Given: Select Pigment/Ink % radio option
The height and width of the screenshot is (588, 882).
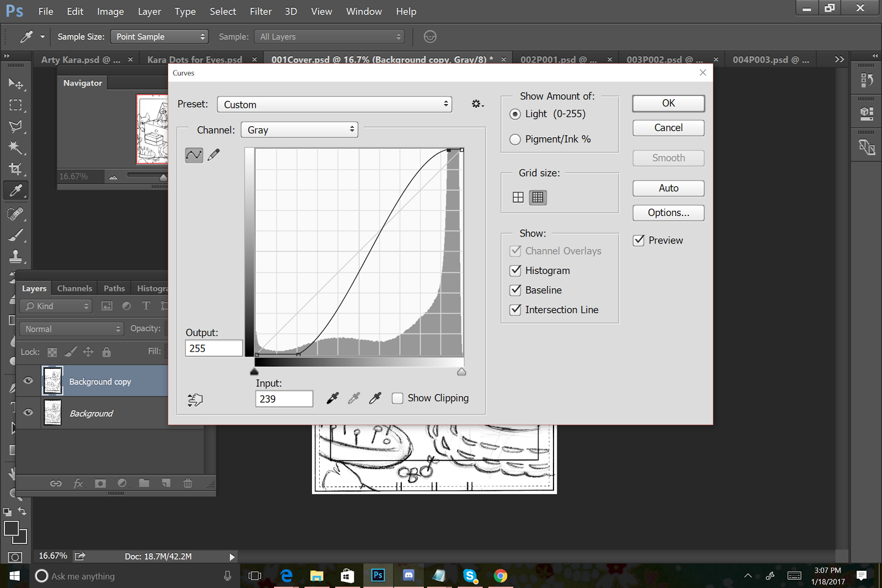Looking at the screenshot, I should point(515,139).
